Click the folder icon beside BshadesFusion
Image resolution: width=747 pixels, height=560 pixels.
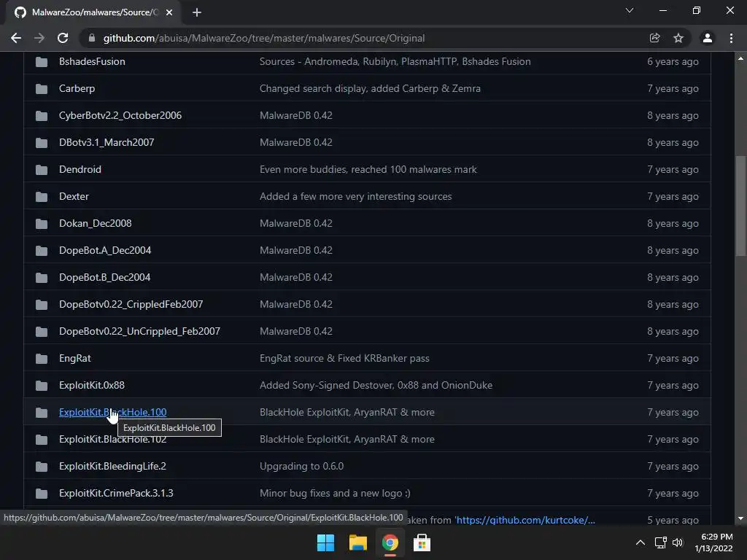(x=42, y=61)
